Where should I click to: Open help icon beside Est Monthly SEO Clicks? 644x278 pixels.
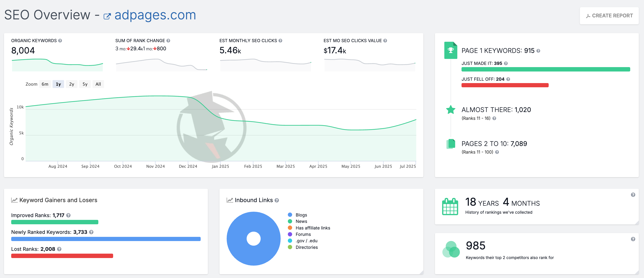280,41
